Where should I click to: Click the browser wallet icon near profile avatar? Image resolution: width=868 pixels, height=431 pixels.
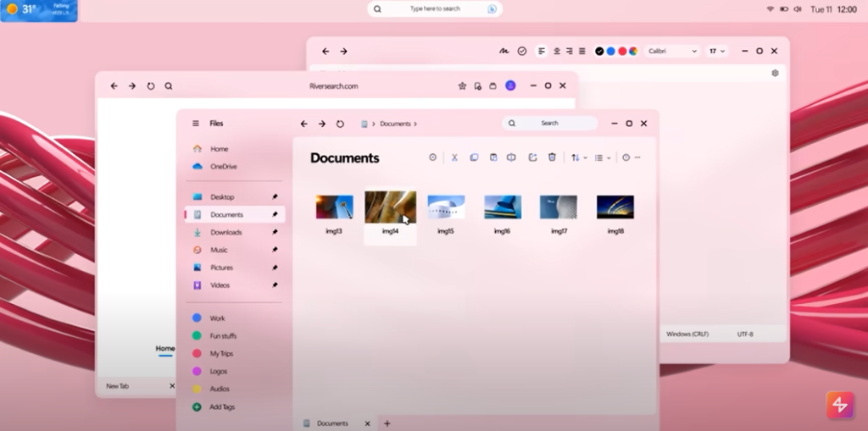click(x=492, y=86)
